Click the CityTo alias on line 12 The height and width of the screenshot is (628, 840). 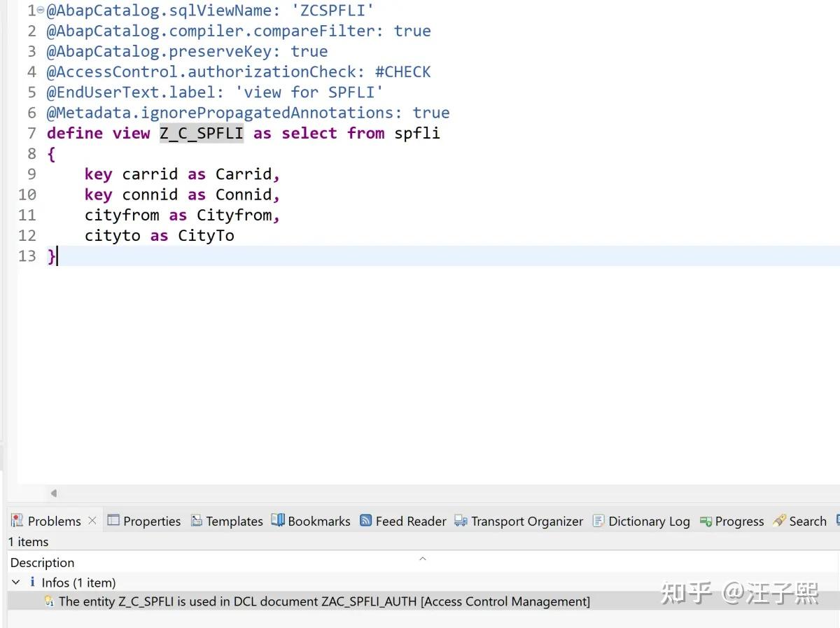(206, 235)
